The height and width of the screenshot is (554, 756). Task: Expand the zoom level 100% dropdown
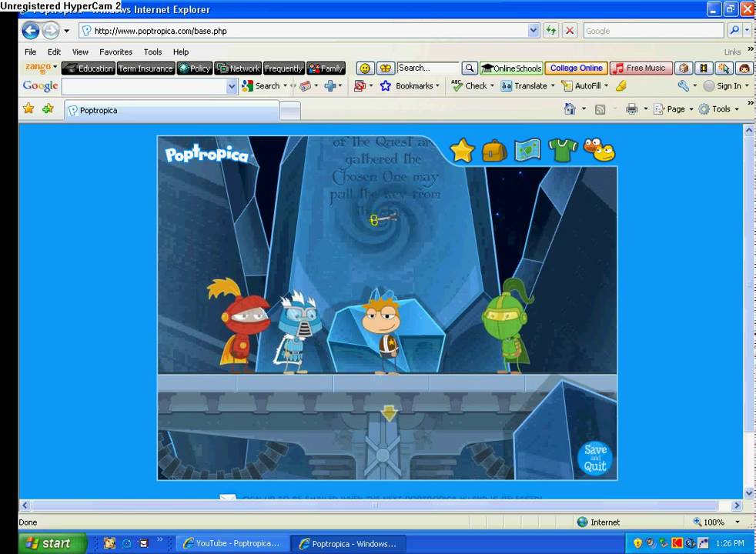[x=738, y=522]
